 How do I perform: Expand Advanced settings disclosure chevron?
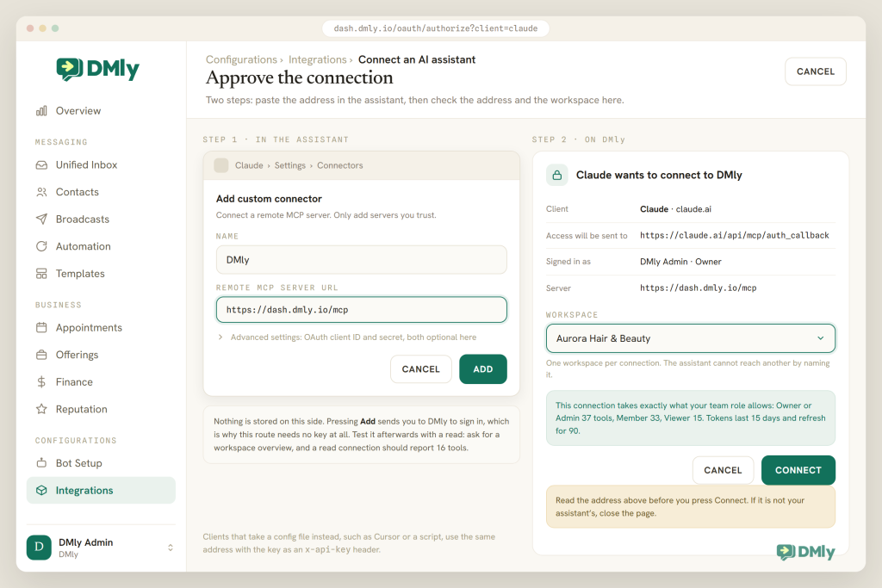[x=220, y=337]
